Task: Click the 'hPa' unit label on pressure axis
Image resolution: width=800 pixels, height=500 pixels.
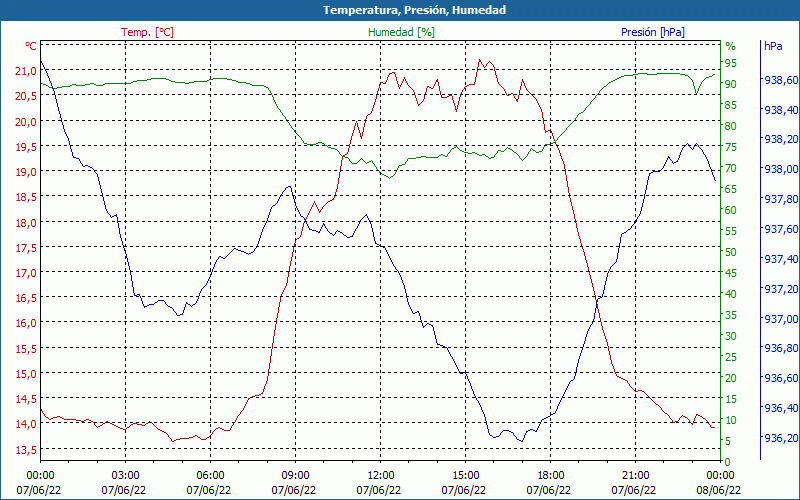Action: point(773,46)
